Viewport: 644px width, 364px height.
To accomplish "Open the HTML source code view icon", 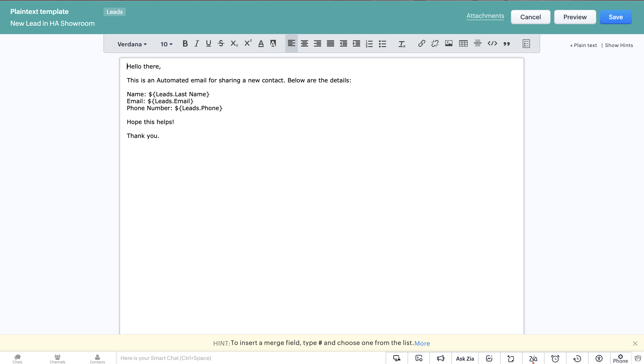I will pos(492,43).
